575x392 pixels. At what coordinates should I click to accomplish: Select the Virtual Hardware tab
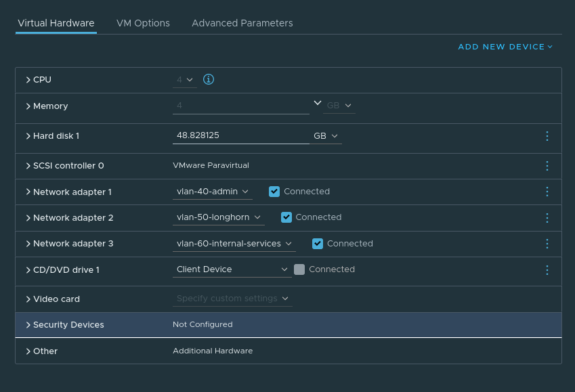click(x=56, y=23)
